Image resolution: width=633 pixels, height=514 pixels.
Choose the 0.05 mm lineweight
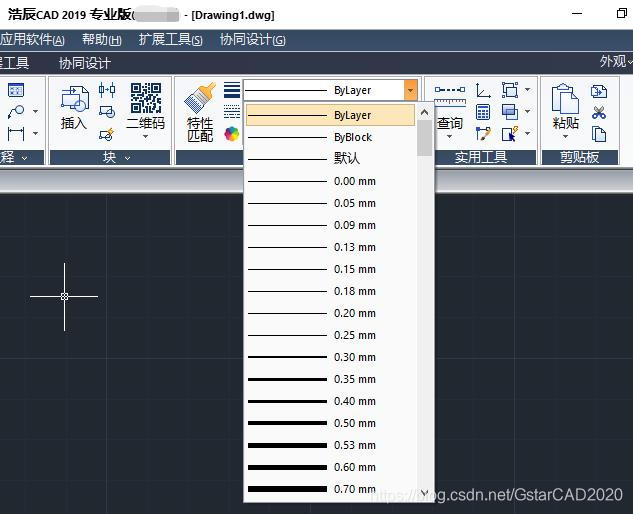click(x=330, y=203)
